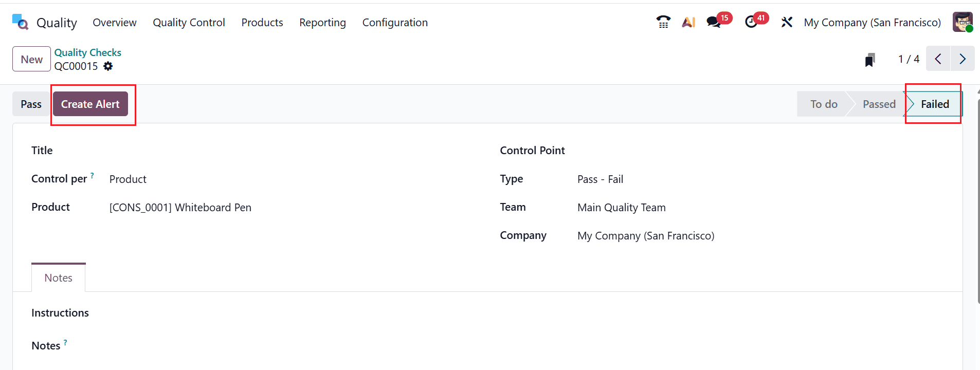The height and width of the screenshot is (370, 980).
Task: Open conversations with 15 unread messages
Action: (718, 21)
